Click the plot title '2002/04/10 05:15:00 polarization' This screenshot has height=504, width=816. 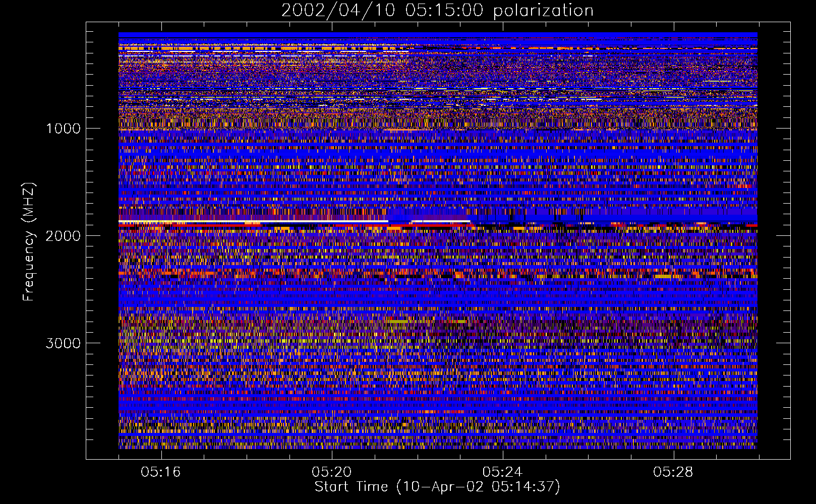437,10
